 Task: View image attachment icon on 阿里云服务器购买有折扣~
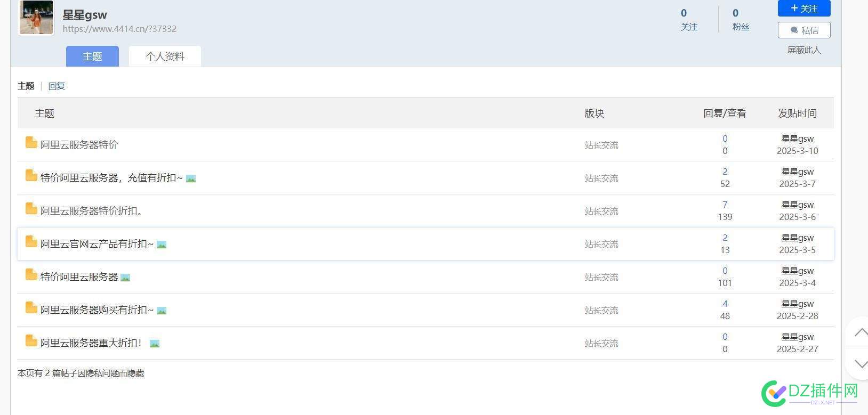pyautogui.click(x=162, y=311)
